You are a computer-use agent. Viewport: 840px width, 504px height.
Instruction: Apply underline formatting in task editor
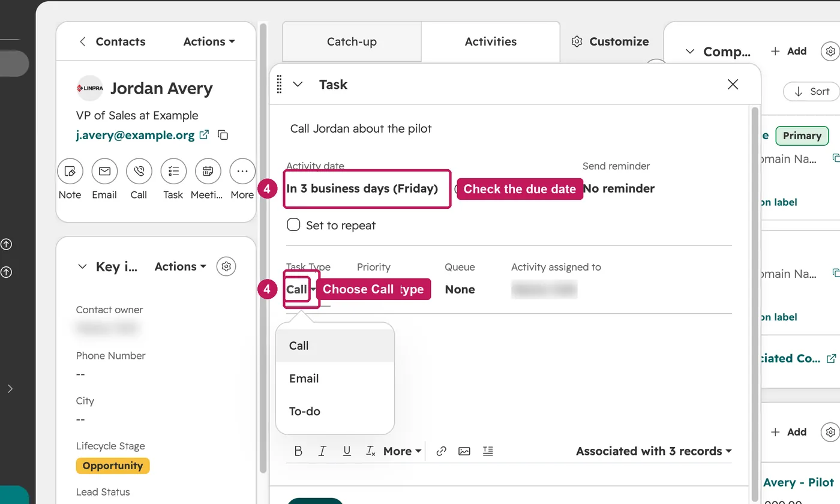pyautogui.click(x=347, y=451)
